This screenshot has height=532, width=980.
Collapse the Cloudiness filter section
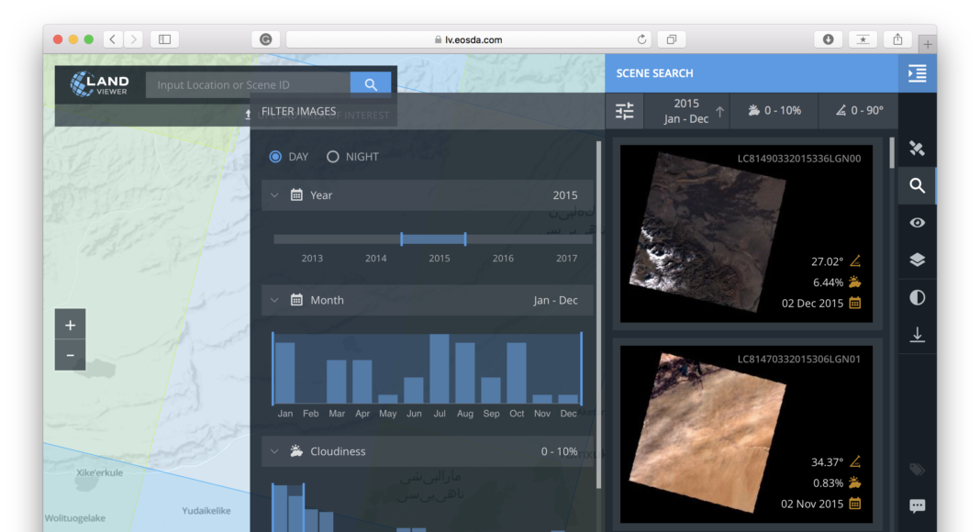(x=274, y=451)
